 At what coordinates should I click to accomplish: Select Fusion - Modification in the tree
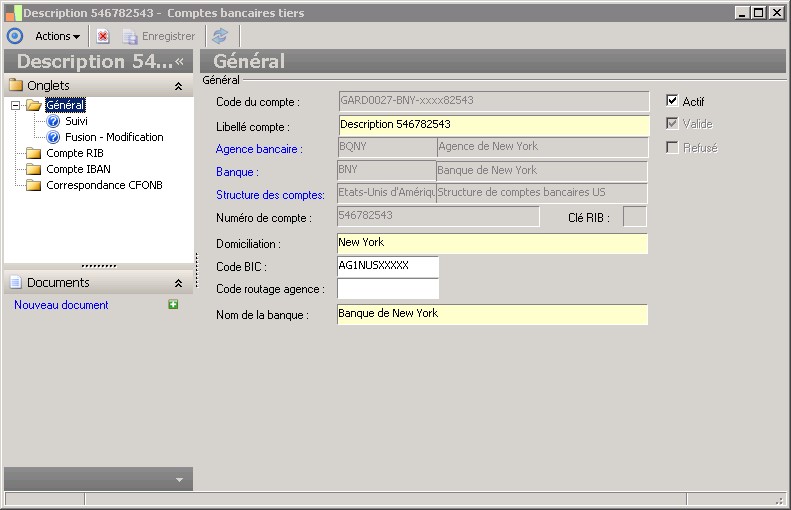click(x=114, y=137)
